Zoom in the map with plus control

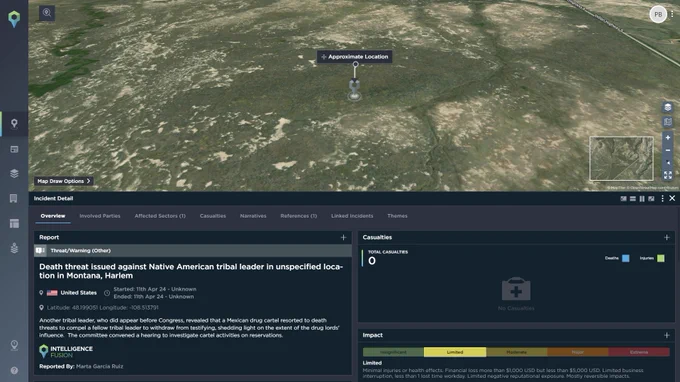[x=668, y=137]
